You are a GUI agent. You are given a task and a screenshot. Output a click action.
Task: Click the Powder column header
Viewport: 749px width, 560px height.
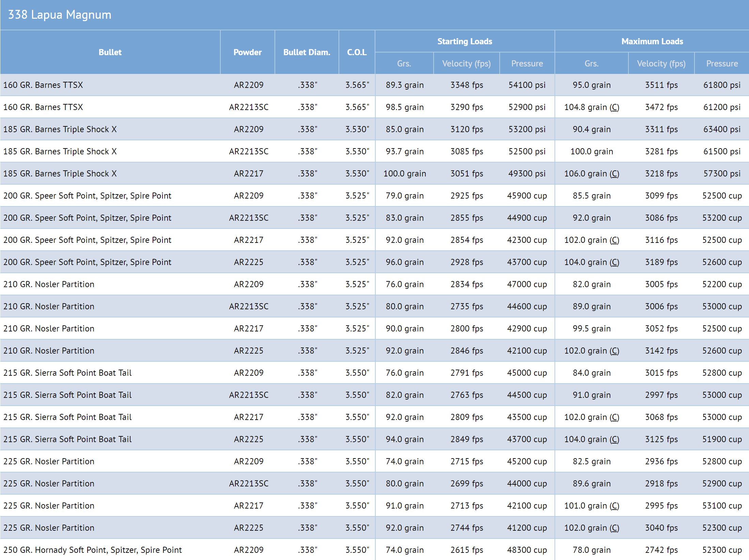(248, 52)
